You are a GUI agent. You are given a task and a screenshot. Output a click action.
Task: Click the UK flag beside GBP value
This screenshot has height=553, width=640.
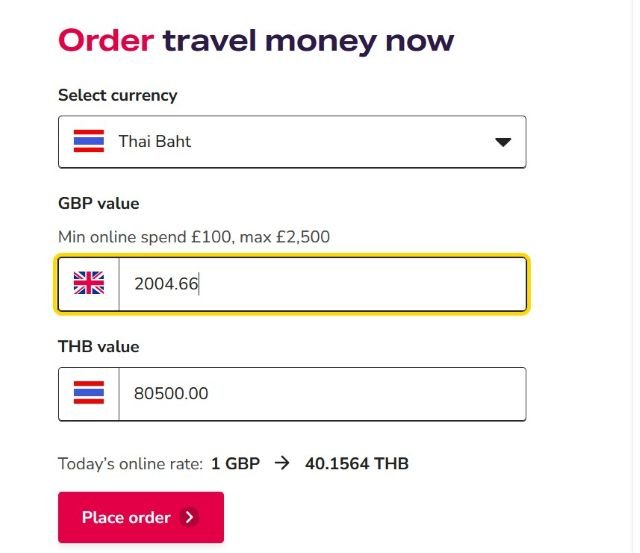click(89, 284)
